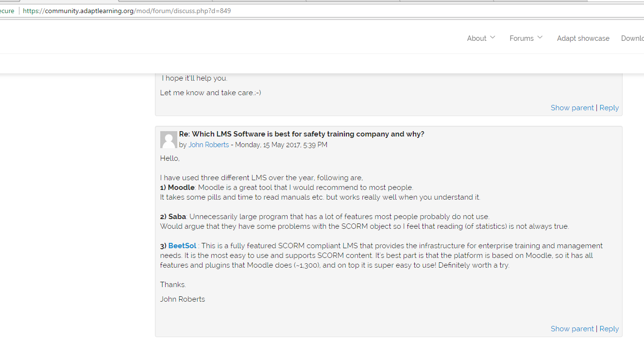
Task: Click the bold '1) Moodle' heading text
Action: 177,188
